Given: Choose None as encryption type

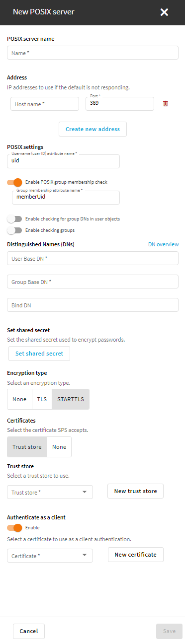Looking at the screenshot, I should pos(20,399).
